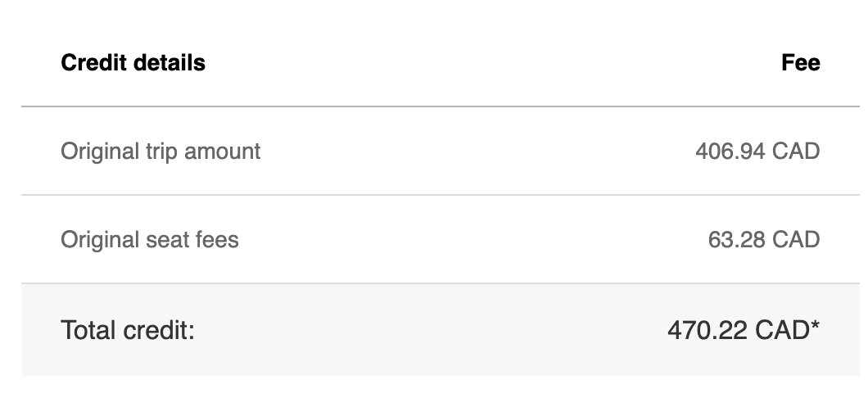Select the Original seat fees label
Screen dimensions: 868x398
point(150,240)
